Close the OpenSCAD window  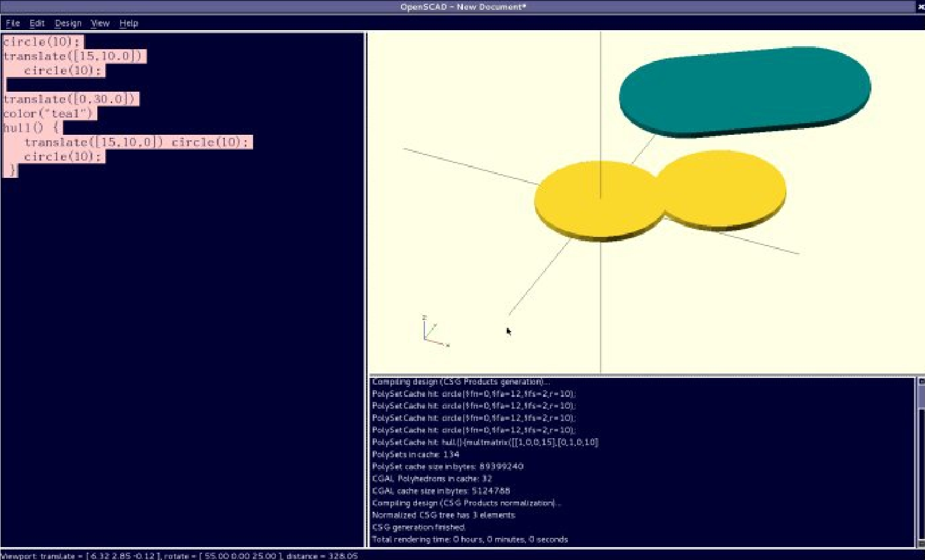point(921,7)
